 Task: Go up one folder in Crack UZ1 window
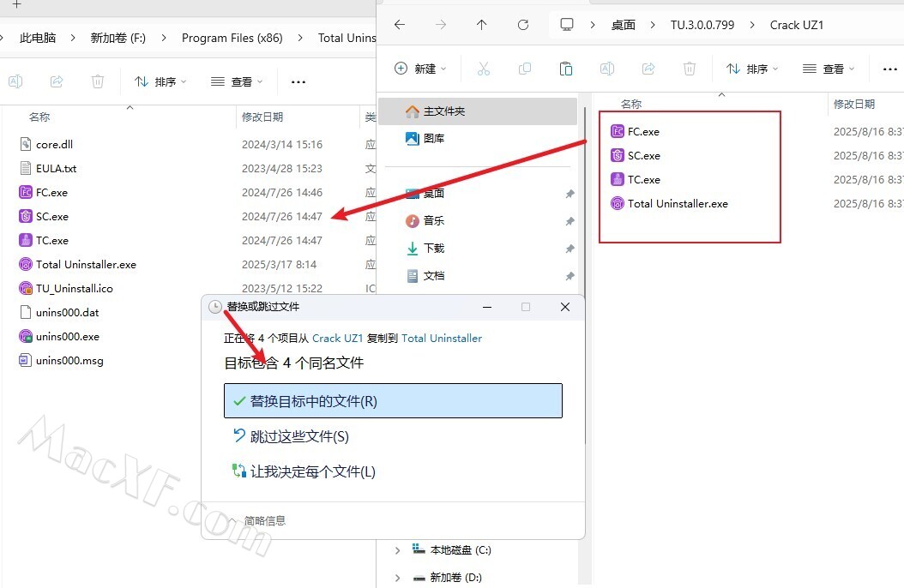point(481,25)
